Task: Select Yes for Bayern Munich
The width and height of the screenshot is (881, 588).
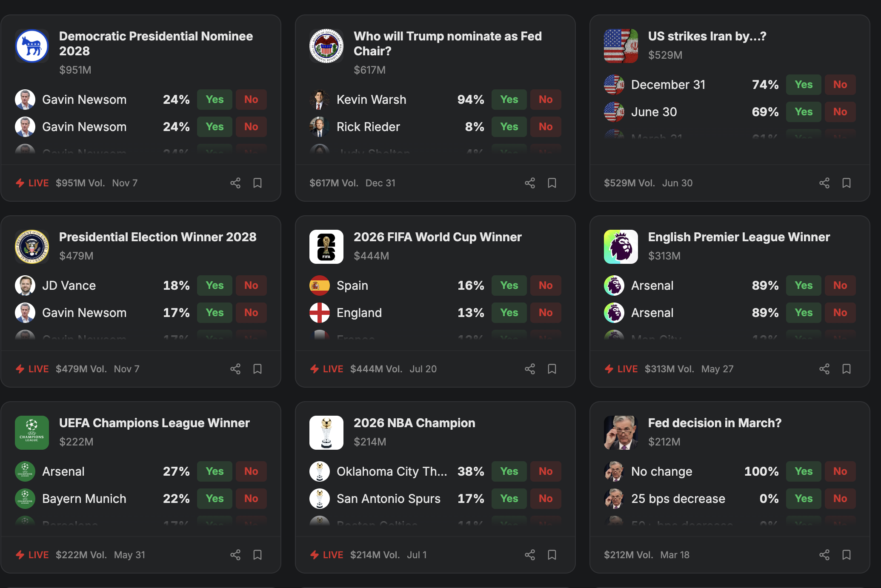Action: pos(215,499)
